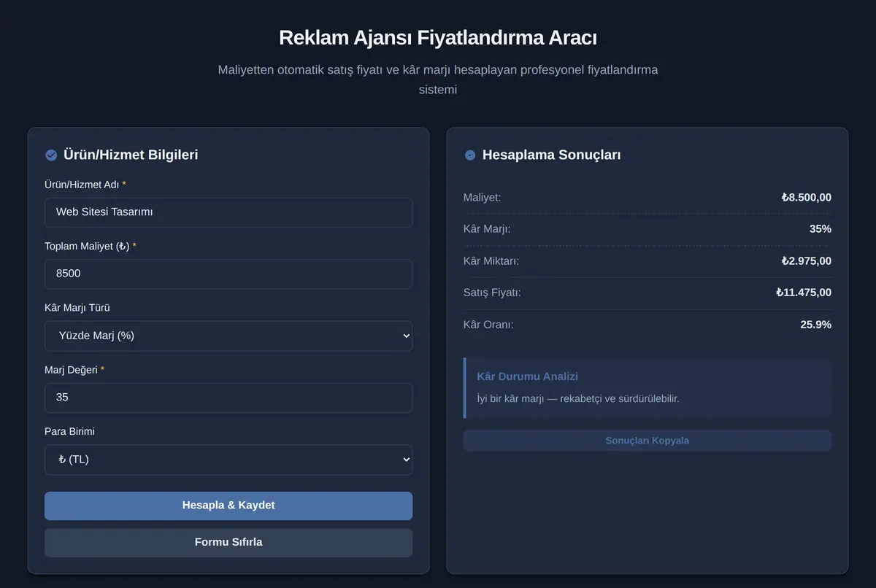
Task: Click the Kâr Durumu Analizi heading
Action: point(527,376)
